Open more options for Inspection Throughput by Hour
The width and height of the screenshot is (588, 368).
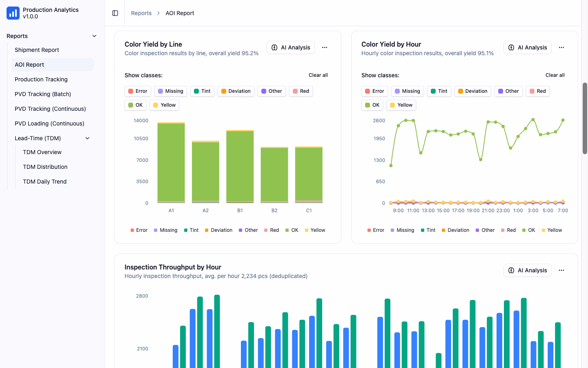point(561,270)
